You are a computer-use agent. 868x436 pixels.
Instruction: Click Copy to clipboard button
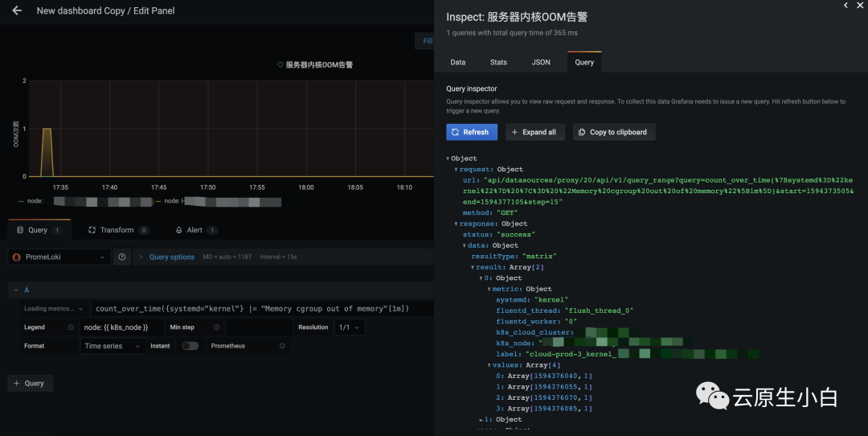click(x=614, y=132)
